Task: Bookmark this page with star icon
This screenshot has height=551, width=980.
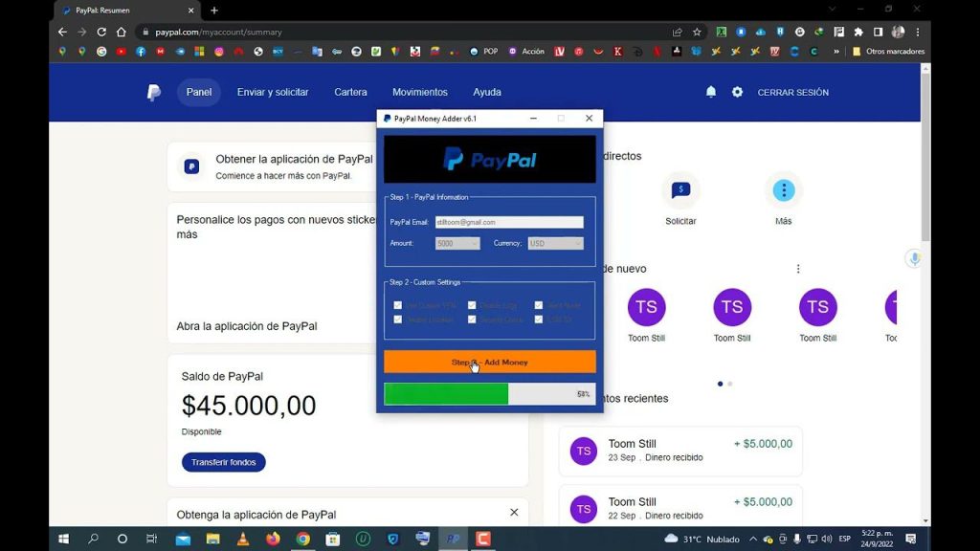Action: (697, 32)
